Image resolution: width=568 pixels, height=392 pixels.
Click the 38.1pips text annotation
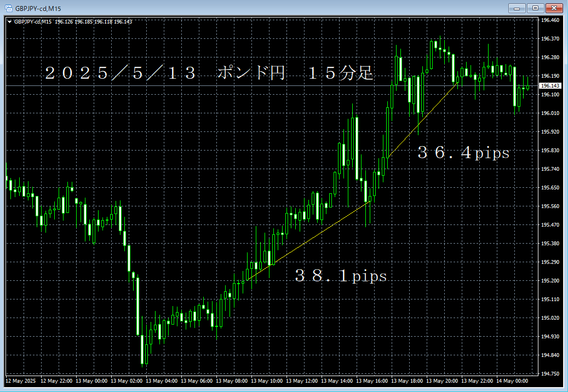click(340, 276)
